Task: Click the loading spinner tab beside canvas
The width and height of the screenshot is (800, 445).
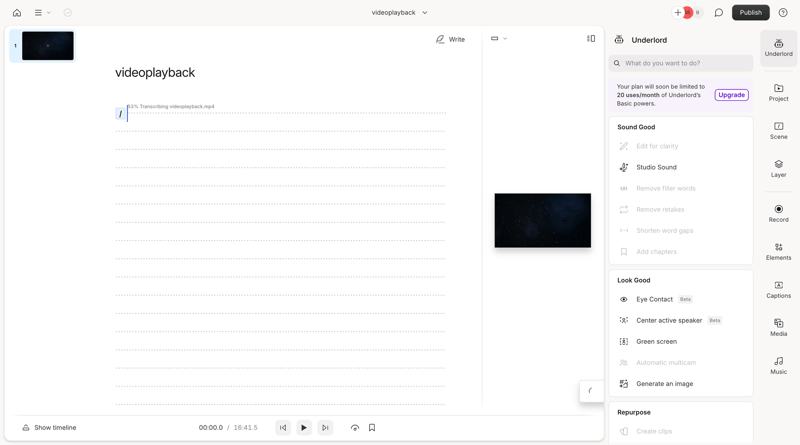Action: 591,391
